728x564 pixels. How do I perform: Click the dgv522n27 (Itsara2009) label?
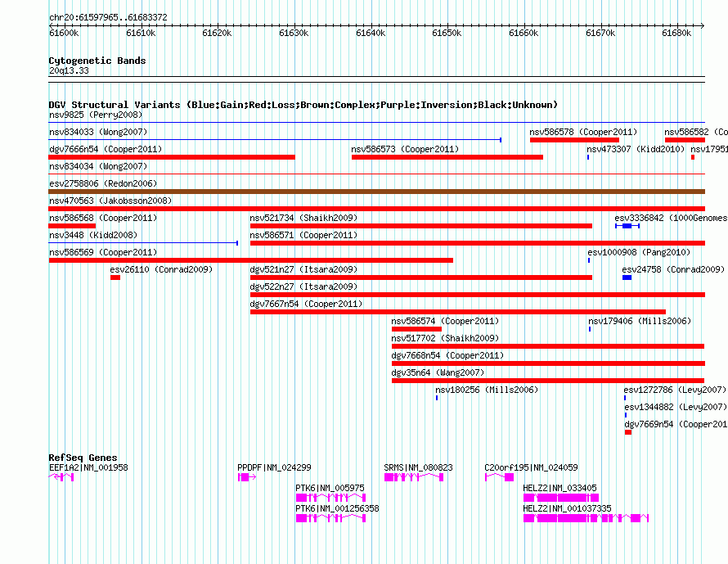tap(303, 287)
